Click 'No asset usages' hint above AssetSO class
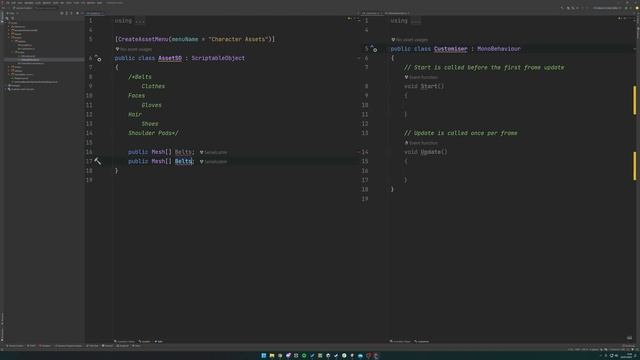The width and height of the screenshot is (640, 360). (133, 49)
